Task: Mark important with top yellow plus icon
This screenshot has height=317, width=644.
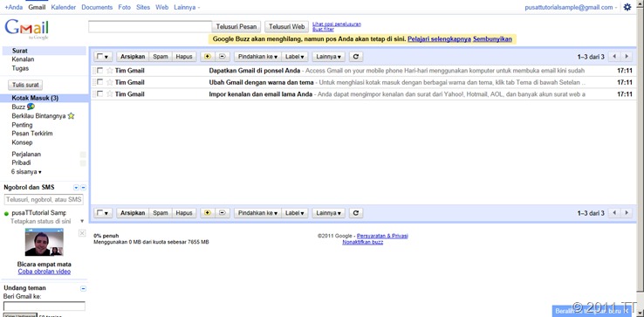Action: point(208,57)
